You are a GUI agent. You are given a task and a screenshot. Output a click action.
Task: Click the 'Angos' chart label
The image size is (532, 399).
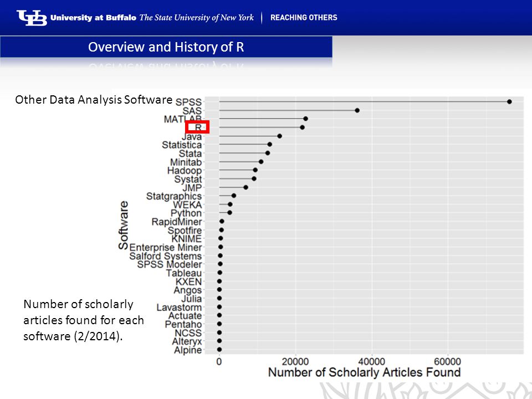point(188,290)
